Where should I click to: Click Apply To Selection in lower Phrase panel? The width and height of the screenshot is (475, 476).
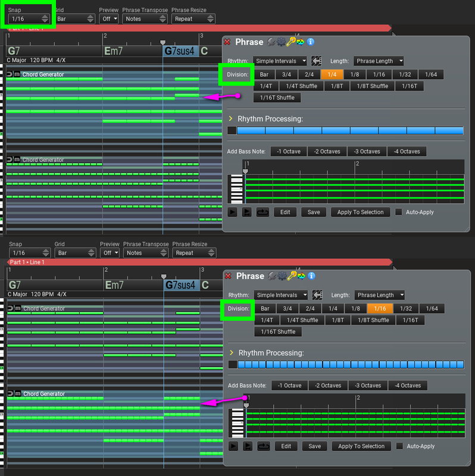pos(361,446)
